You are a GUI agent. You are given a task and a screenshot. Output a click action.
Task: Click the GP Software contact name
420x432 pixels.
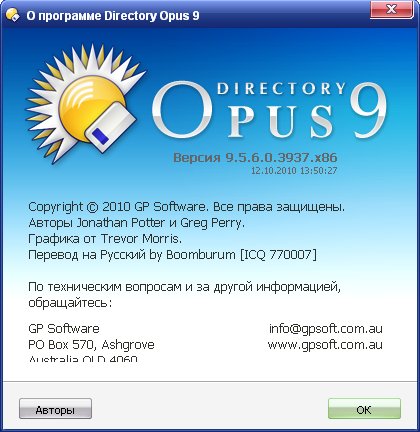point(64,329)
